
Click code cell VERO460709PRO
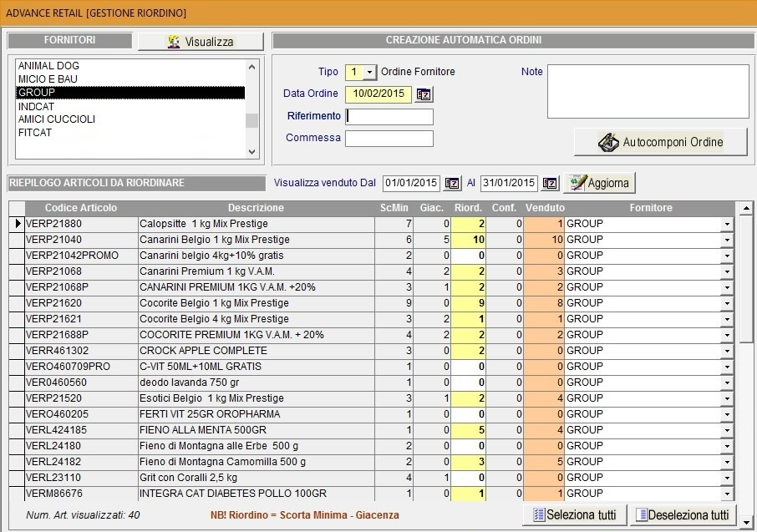coord(81,367)
